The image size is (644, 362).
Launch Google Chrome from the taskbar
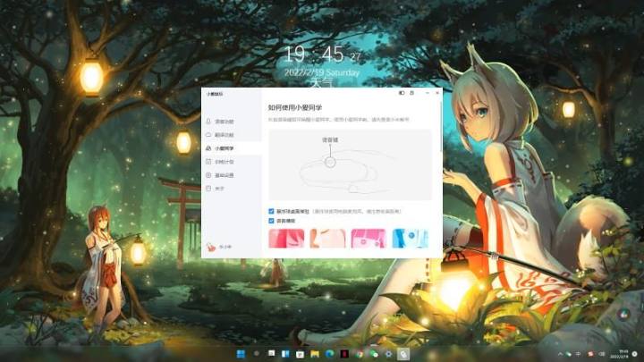tap(360, 354)
